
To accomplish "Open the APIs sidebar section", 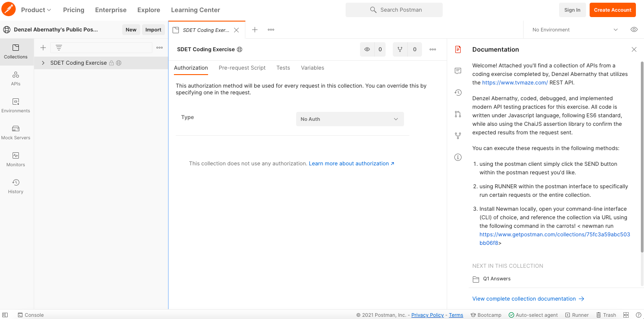I will [x=16, y=79].
